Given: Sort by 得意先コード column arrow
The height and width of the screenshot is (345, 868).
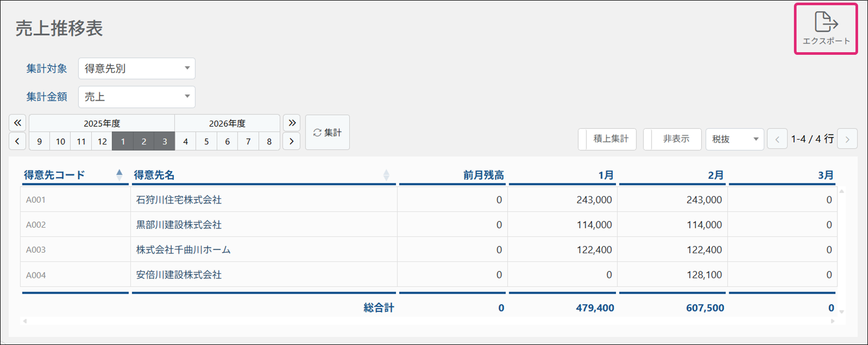Looking at the screenshot, I should tap(119, 175).
